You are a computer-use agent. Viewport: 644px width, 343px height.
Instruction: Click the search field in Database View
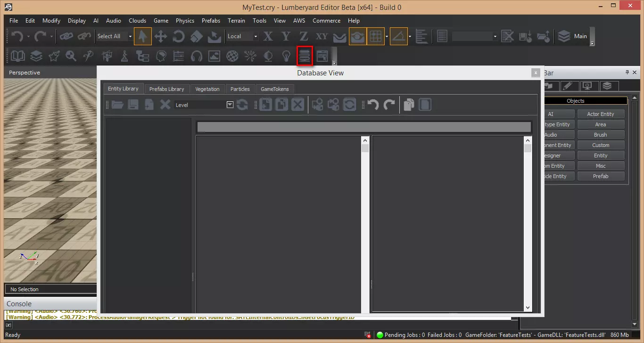pyautogui.click(x=363, y=127)
